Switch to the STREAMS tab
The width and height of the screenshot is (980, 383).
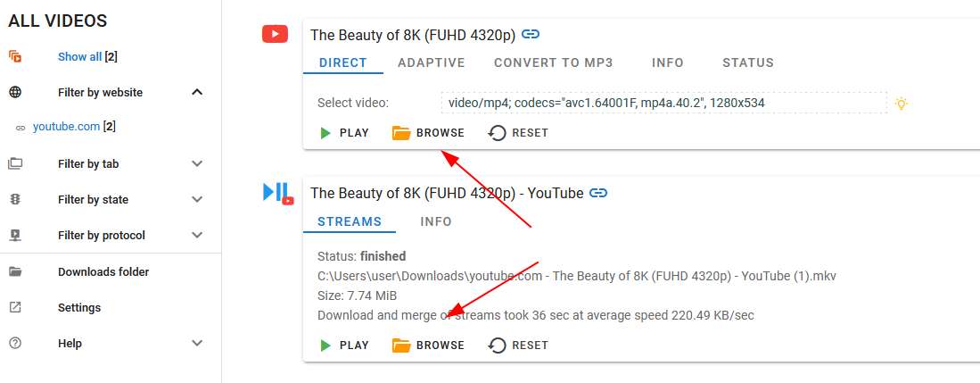350,221
